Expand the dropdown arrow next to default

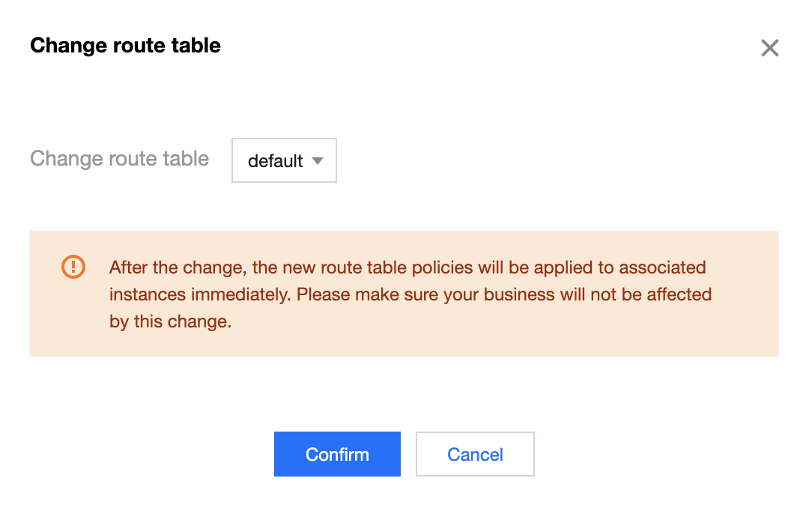[318, 161]
